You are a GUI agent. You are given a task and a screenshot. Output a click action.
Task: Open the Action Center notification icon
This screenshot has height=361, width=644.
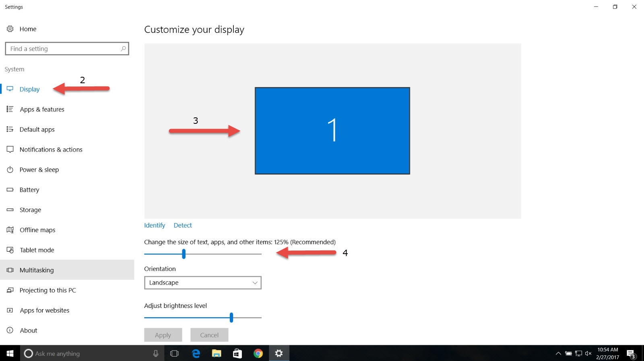click(631, 354)
